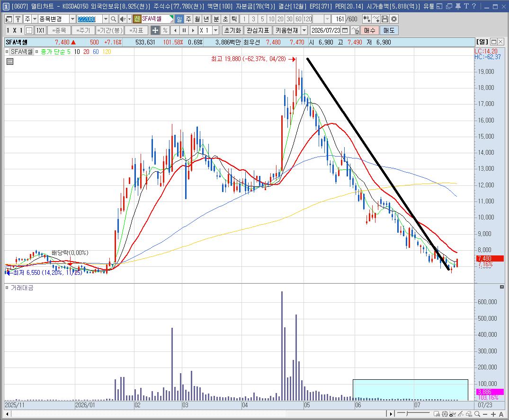This screenshot has height=420, width=509.
Task: Toggle the percent scale button
Action: coord(165,30)
